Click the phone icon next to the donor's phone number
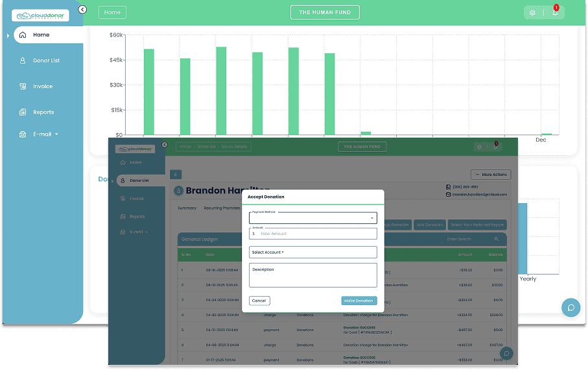The height and width of the screenshot is (370, 588). point(448,187)
